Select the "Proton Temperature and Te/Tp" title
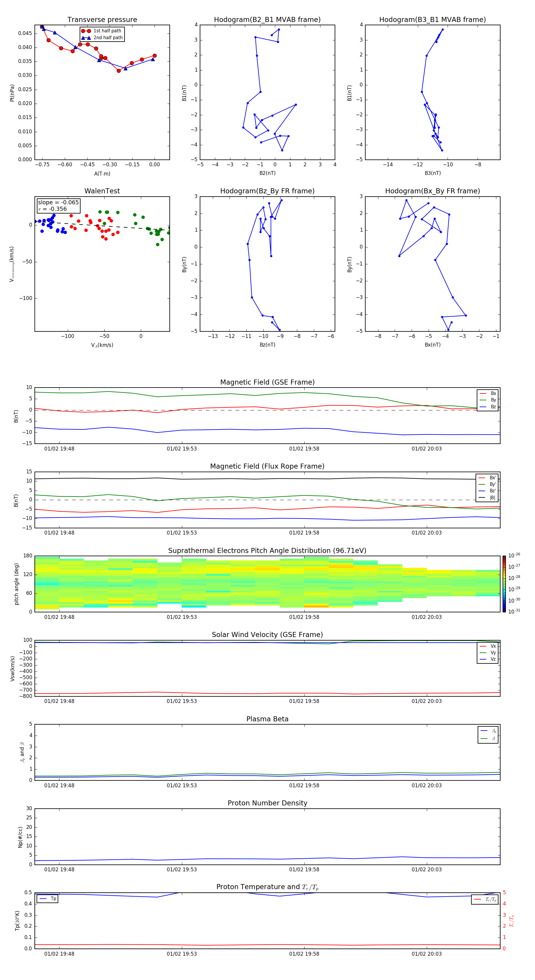The height and width of the screenshot is (980, 535). pos(267,887)
